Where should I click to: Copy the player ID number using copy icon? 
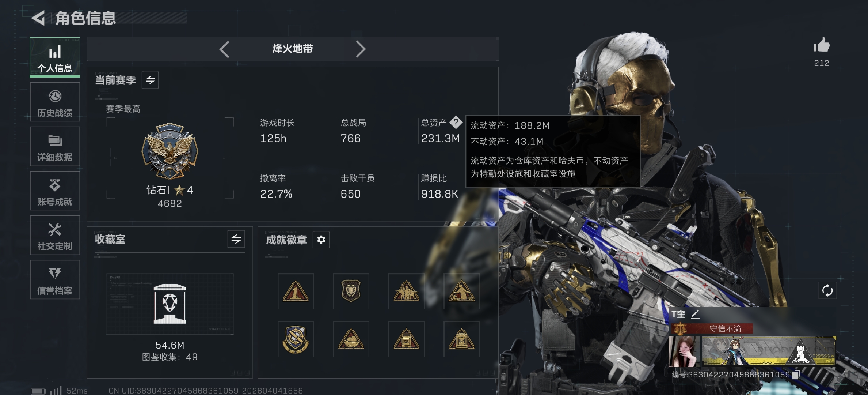point(796,375)
